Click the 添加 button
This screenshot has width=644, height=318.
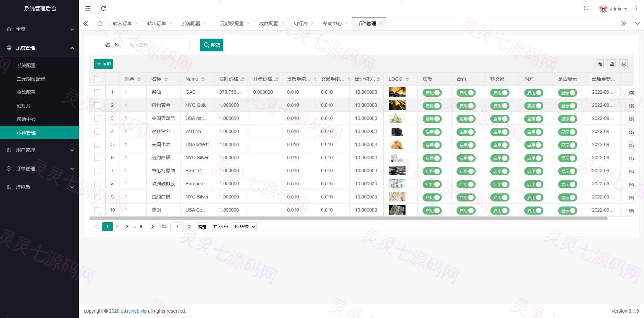tap(103, 64)
